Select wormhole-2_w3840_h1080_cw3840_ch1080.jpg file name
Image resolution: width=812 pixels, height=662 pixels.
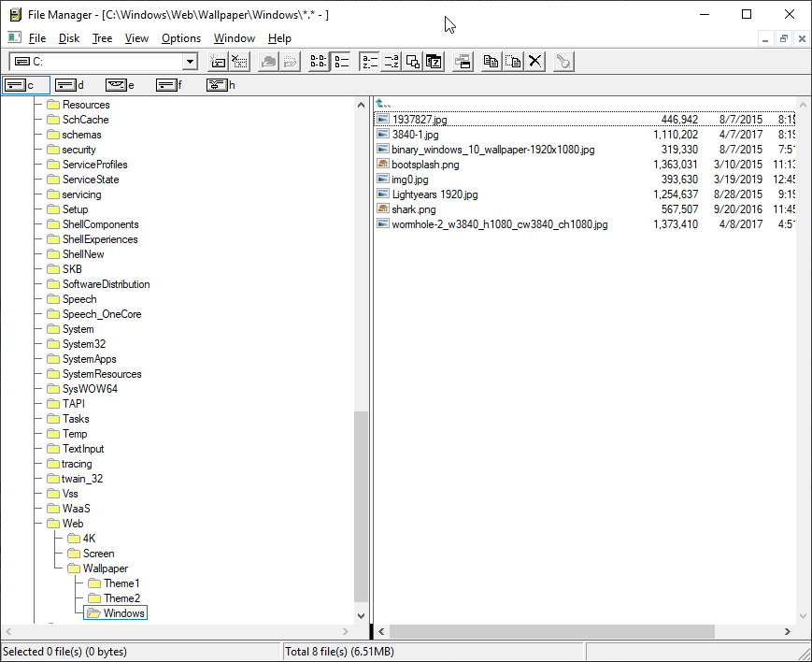coord(500,224)
